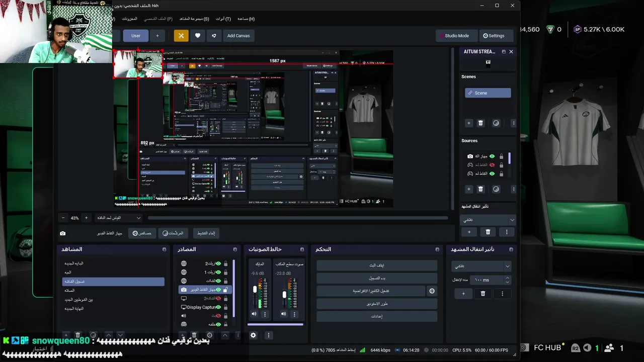Click the خصائص properties button
Image resolution: width=644 pixels, height=362 pixels.
click(x=142, y=233)
